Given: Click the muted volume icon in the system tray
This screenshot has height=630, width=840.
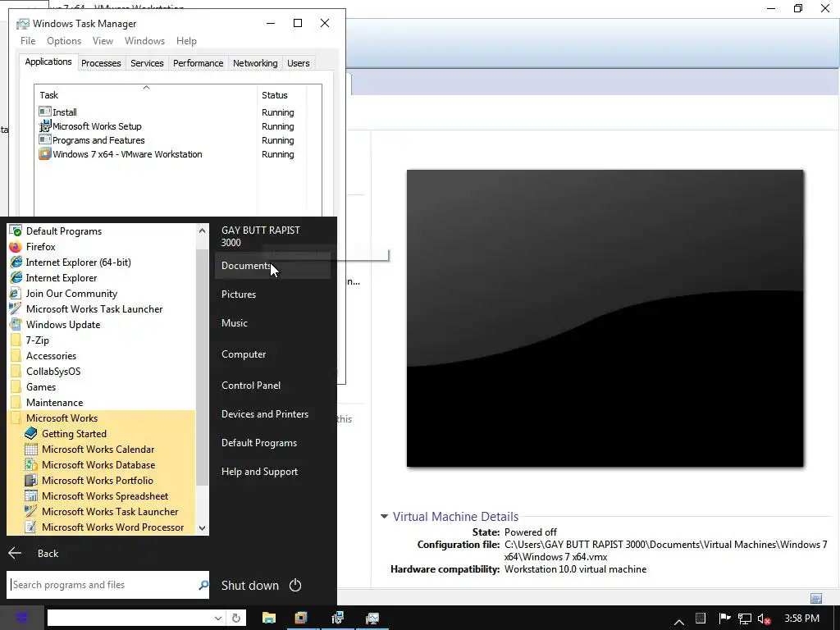Looking at the screenshot, I should [x=764, y=619].
